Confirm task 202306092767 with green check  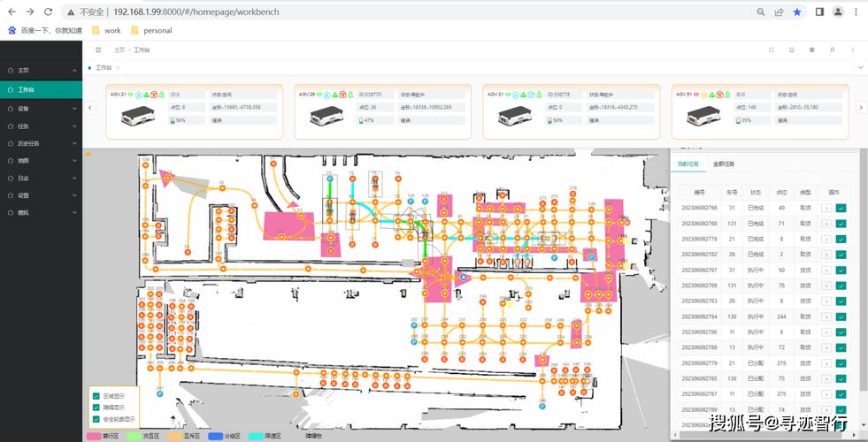[x=841, y=270]
